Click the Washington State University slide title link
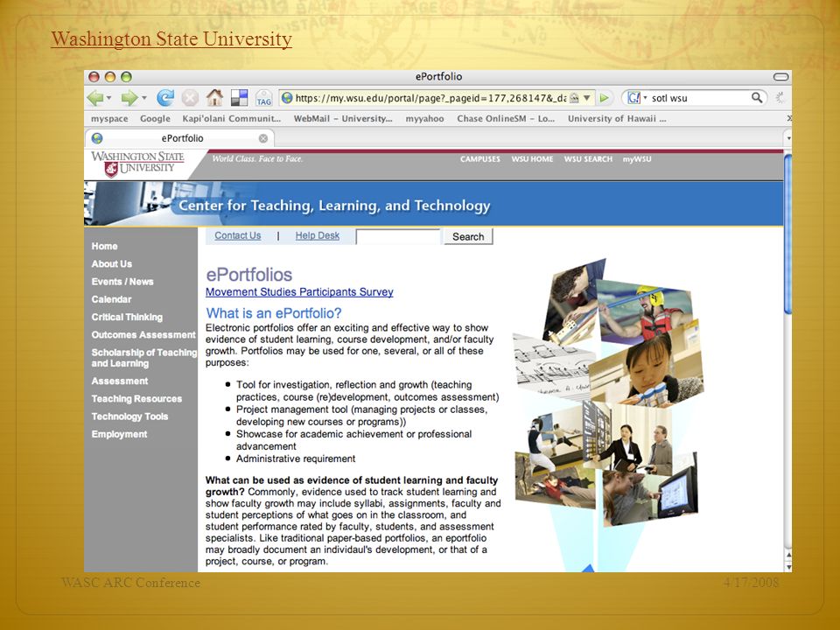840x630 pixels. 171,39
